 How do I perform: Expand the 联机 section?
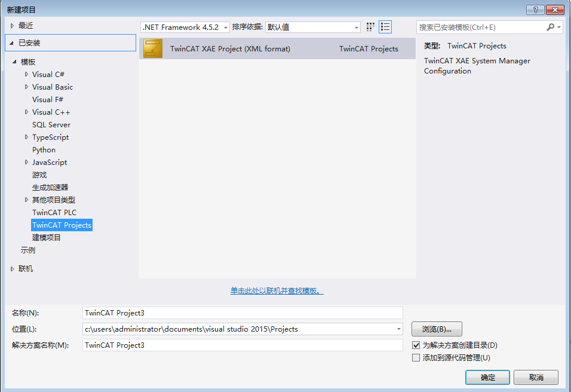pyautogui.click(x=12, y=269)
